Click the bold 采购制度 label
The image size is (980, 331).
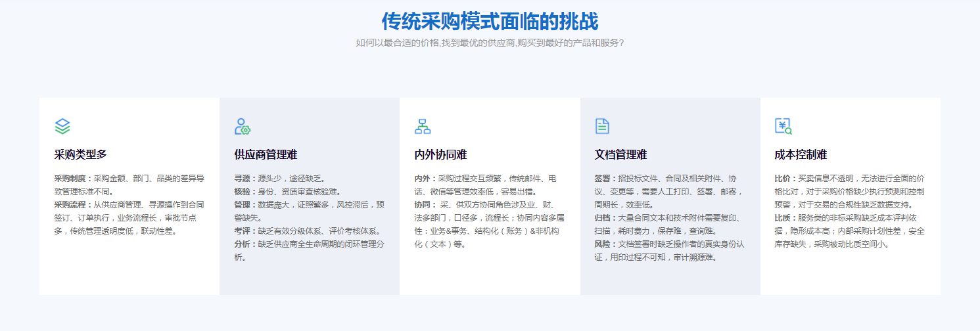[x=70, y=179]
